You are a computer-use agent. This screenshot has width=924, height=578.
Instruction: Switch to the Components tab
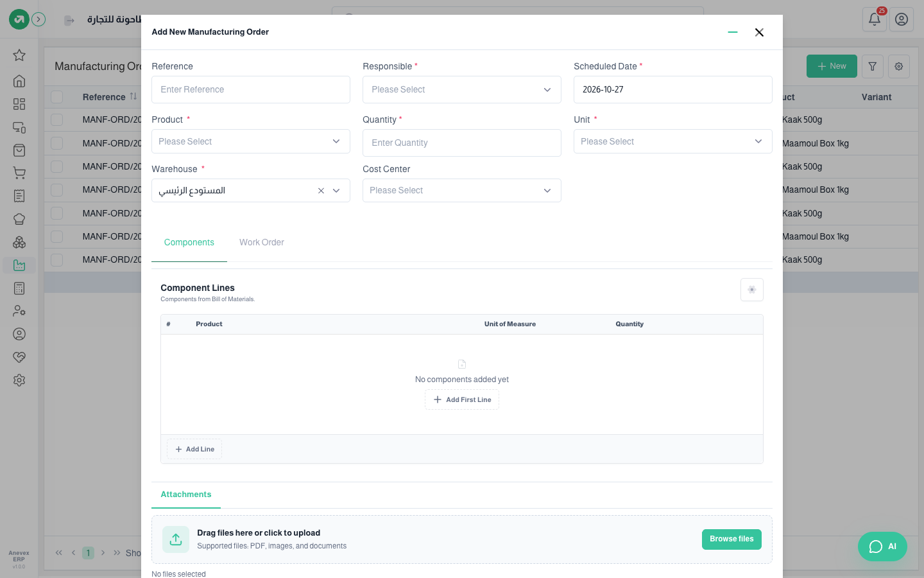pos(189,242)
